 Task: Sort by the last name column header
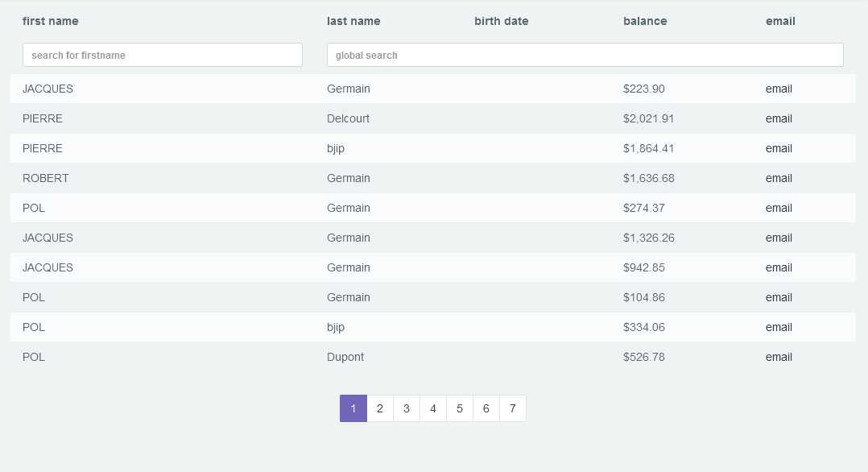pos(353,21)
